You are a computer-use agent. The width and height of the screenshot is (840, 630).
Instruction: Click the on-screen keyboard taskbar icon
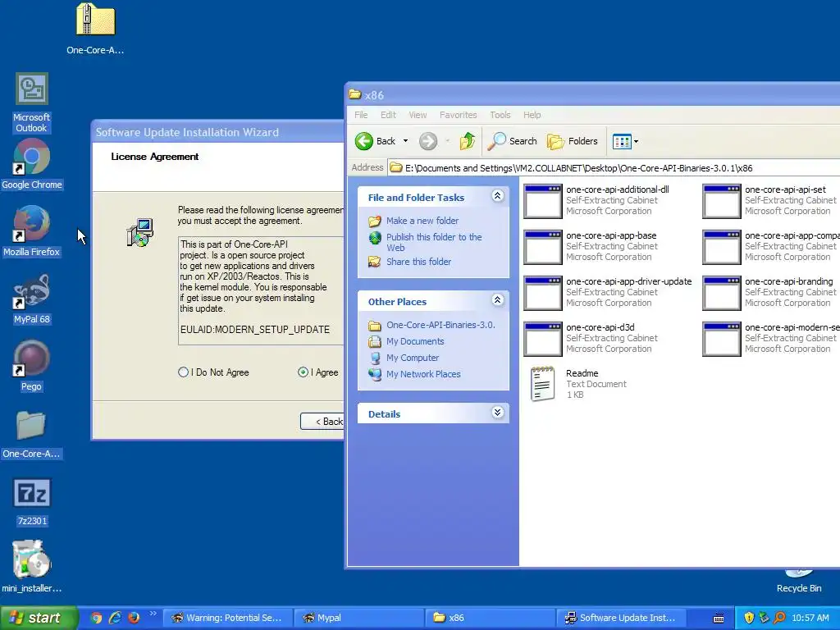(719, 619)
